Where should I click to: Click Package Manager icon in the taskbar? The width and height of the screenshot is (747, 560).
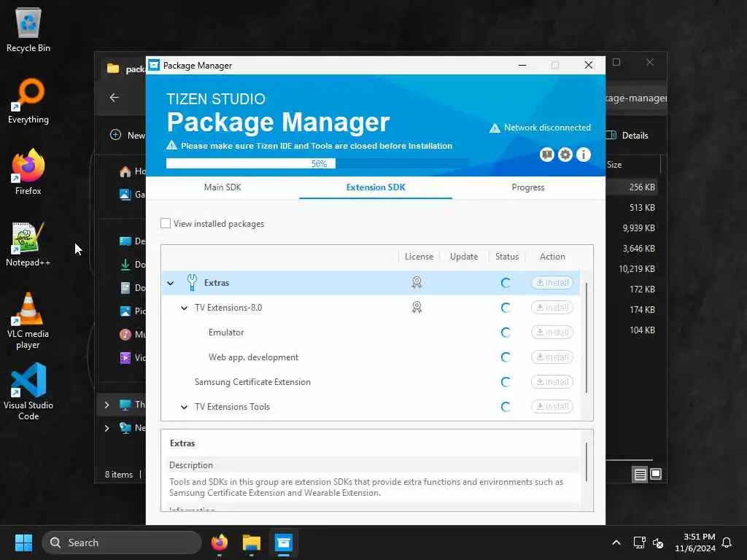[284, 542]
